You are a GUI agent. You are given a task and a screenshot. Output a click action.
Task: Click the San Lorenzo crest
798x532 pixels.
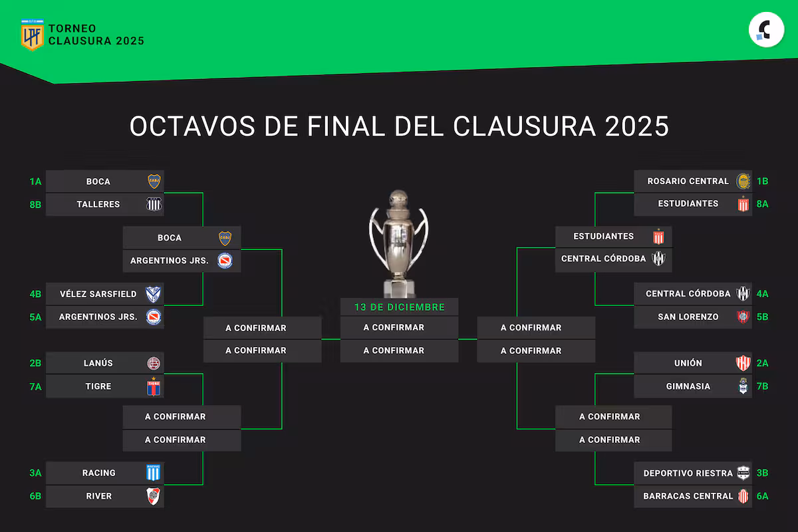pyautogui.click(x=743, y=317)
